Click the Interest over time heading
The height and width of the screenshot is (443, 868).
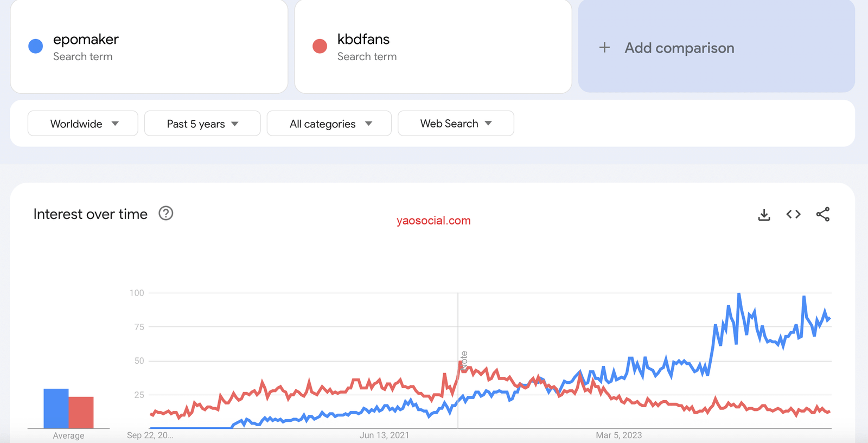91,214
